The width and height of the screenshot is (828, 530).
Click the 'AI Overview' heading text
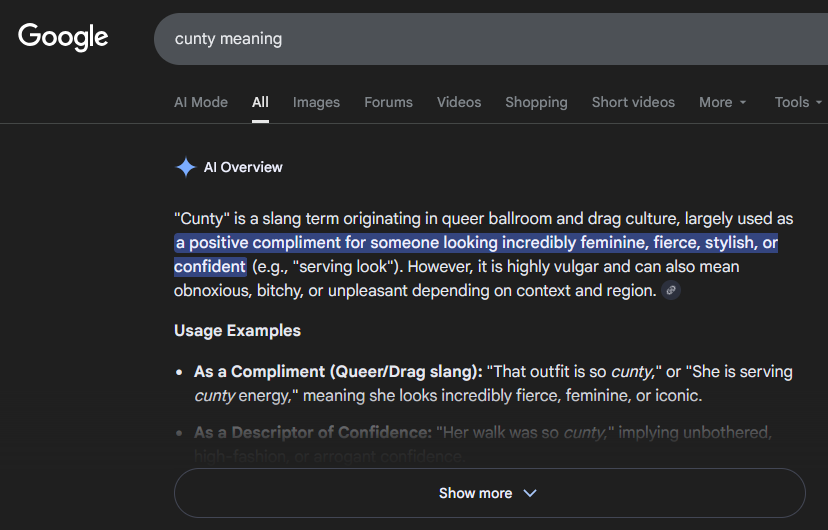[x=243, y=167]
